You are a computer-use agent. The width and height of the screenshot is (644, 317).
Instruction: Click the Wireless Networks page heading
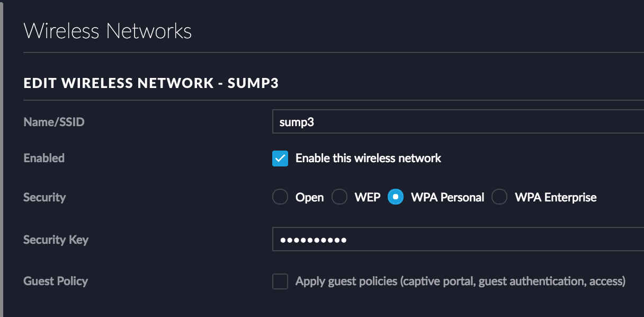point(108,31)
